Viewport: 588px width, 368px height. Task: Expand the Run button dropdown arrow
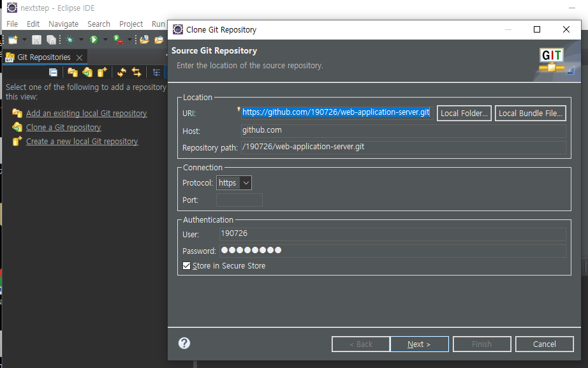point(105,40)
